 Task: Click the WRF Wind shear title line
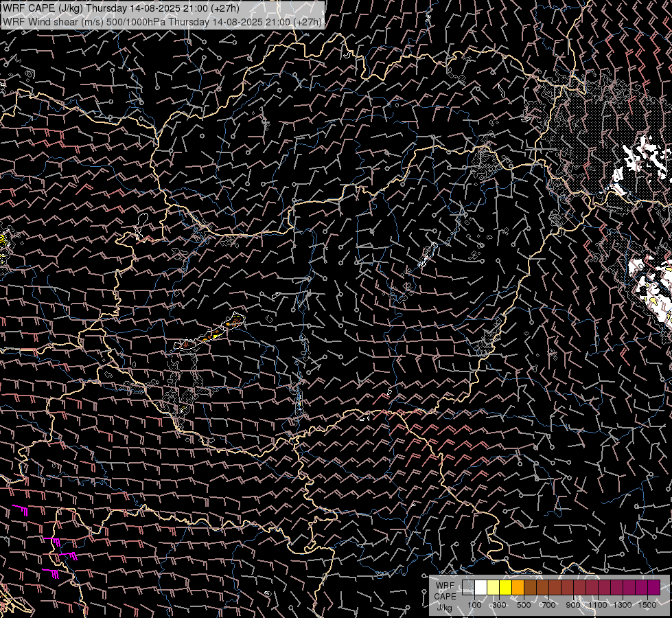162,22
